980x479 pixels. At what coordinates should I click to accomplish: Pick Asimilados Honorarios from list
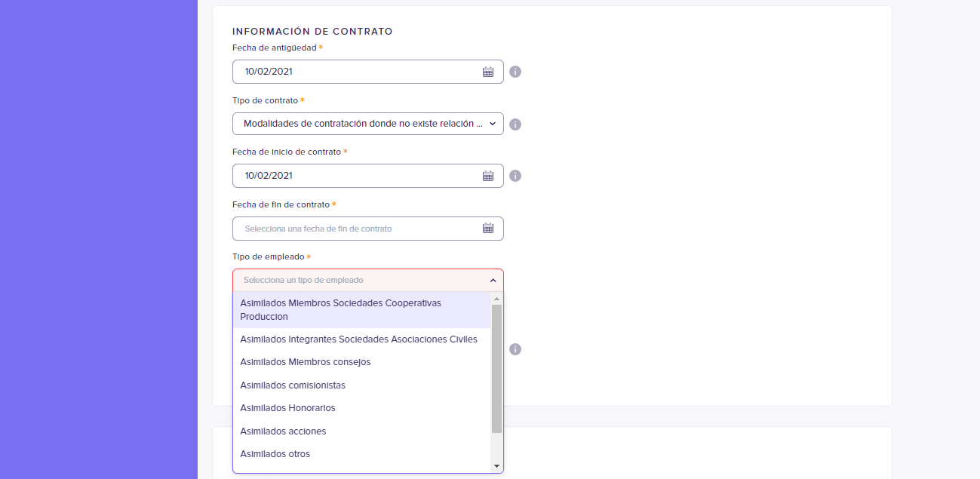[362, 408]
